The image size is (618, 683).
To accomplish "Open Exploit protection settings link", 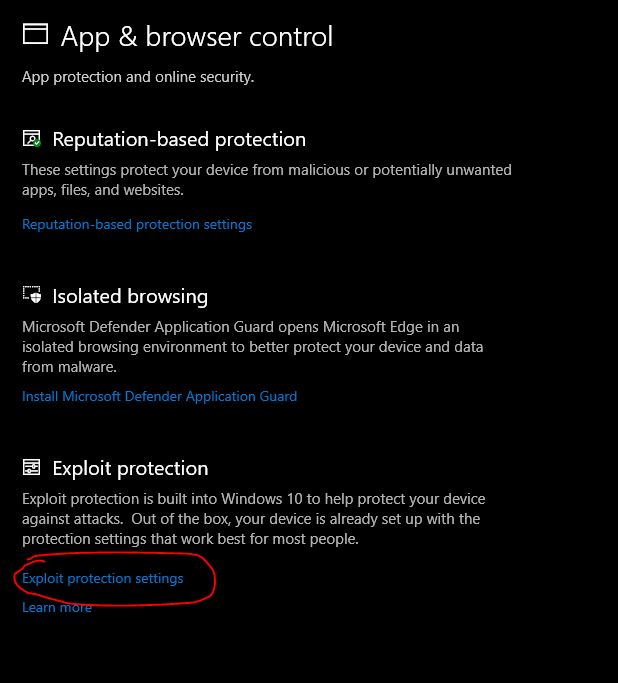I will tap(103, 578).
